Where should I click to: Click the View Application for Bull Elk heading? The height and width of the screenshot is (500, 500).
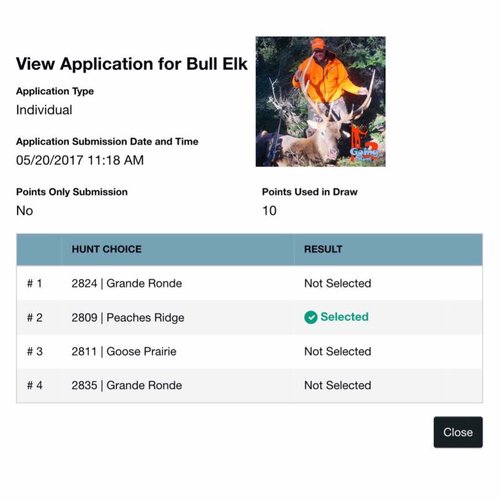pos(132,64)
